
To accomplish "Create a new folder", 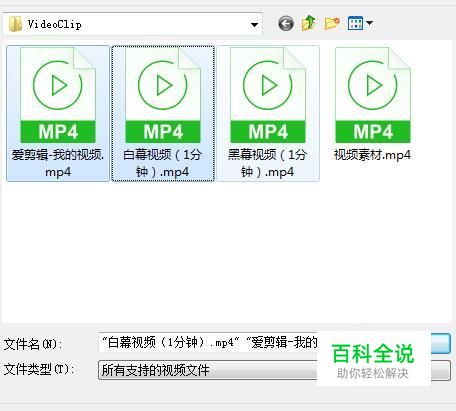I will click(x=332, y=23).
